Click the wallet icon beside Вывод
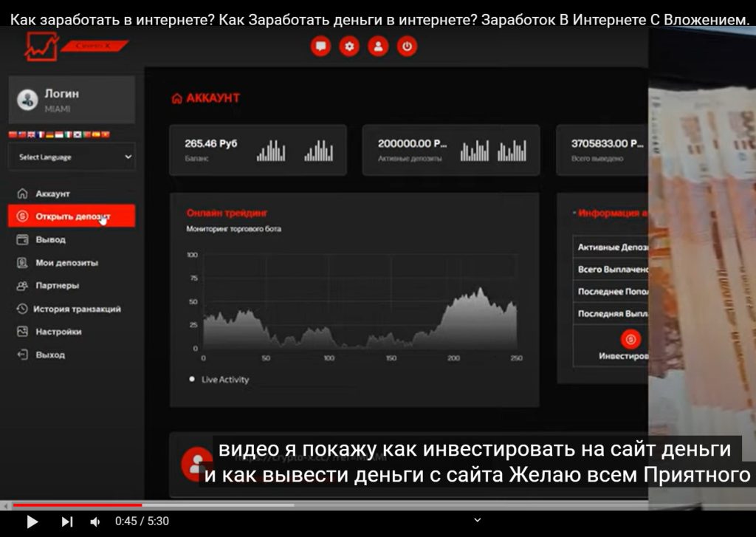Screen dimensions: 756x537 click(22, 239)
